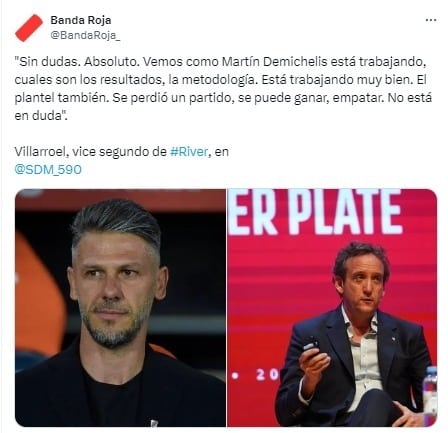
Task: Open the left photo of gray-haired bearded man
Action: click(120, 308)
